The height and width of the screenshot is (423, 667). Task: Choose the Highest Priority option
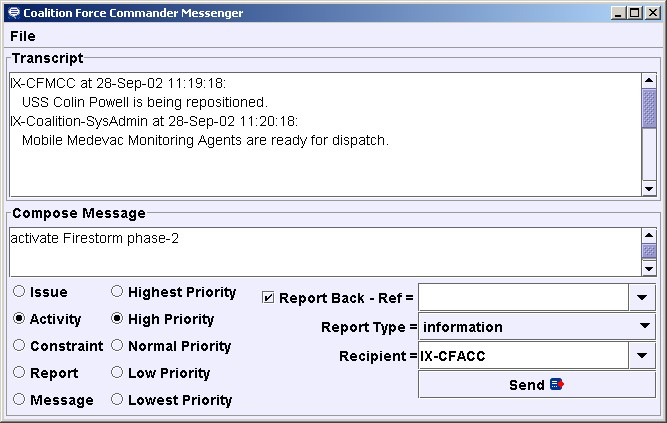(117, 293)
